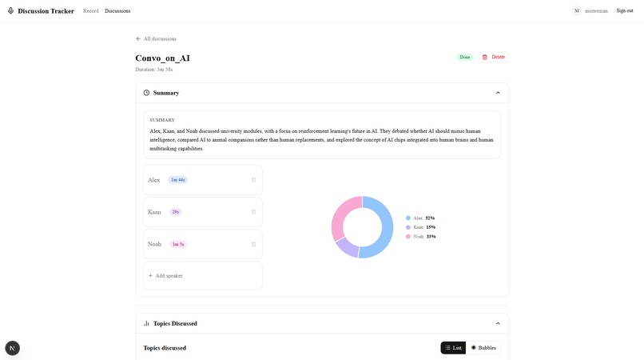Image resolution: width=644 pixels, height=360 pixels.
Task: Select the Noah speaker name
Action: point(154,244)
